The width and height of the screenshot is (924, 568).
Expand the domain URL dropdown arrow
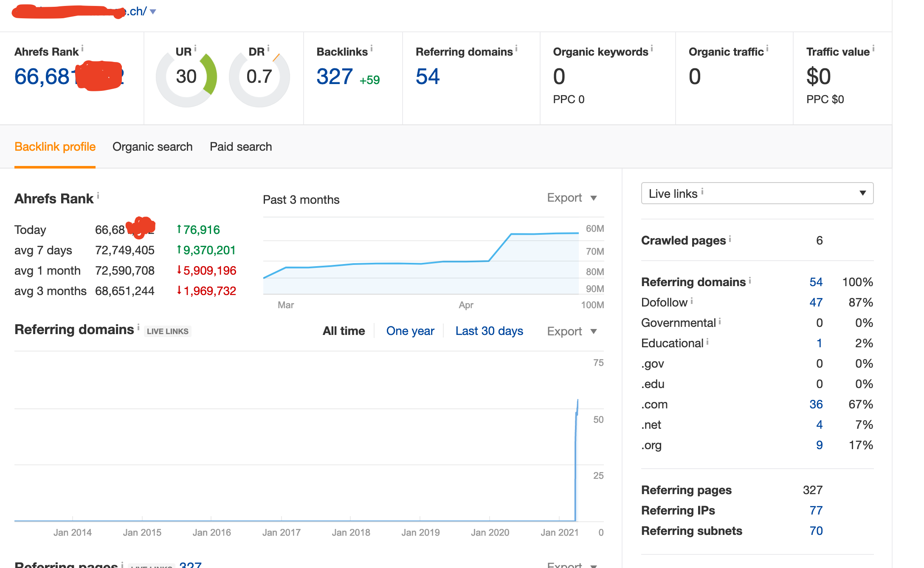[153, 12]
